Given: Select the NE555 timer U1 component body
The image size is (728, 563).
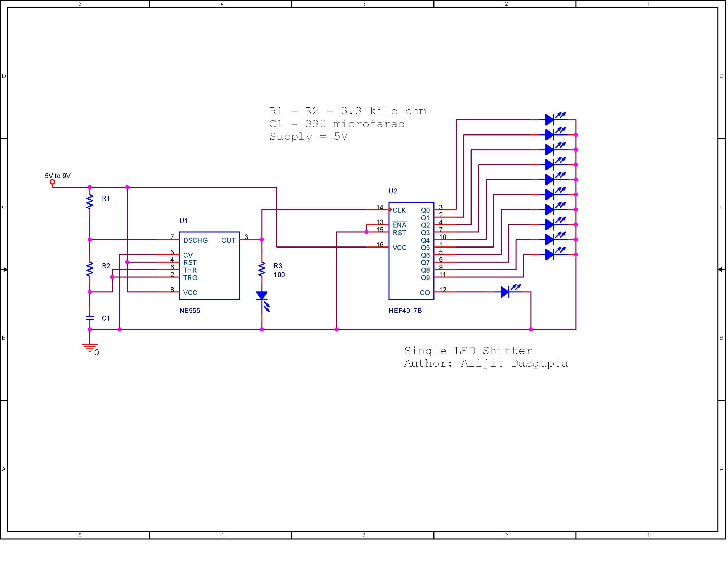Looking at the screenshot, I should point(210,267).
